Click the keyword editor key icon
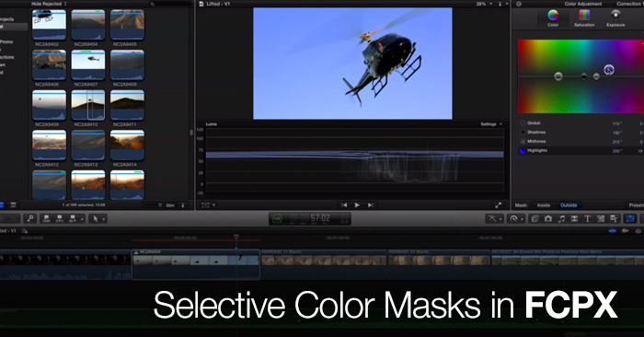Screen dimensions: 644x337 [x=30, y=218]
